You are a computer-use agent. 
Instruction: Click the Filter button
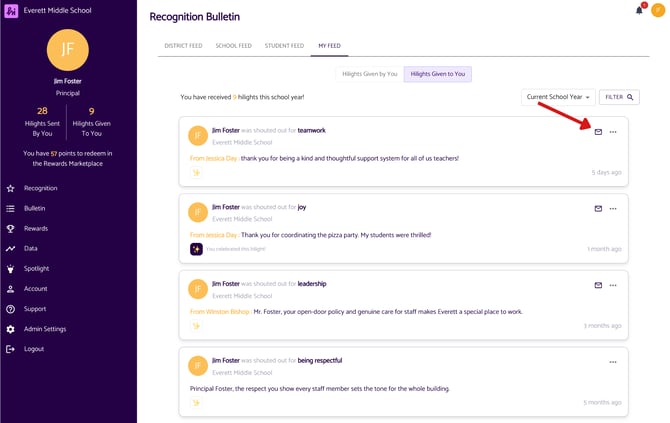pyautogui.click(x=619, y=97)
